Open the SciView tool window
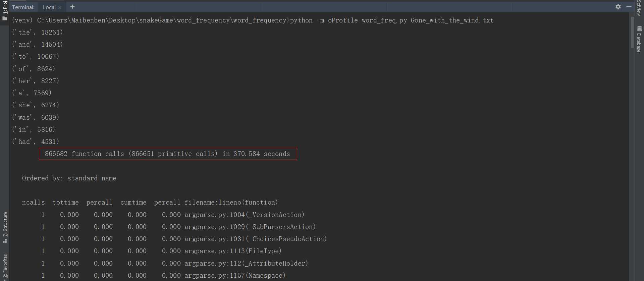644x281 pixels. click(x=639, y=8)
